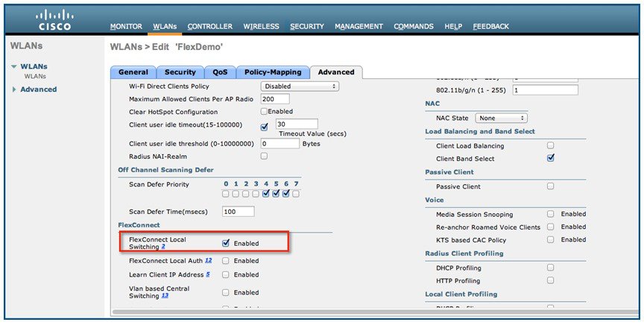
Task: Open footnote 5 link for Learn Client IP
Action: (x=208, y=274)
